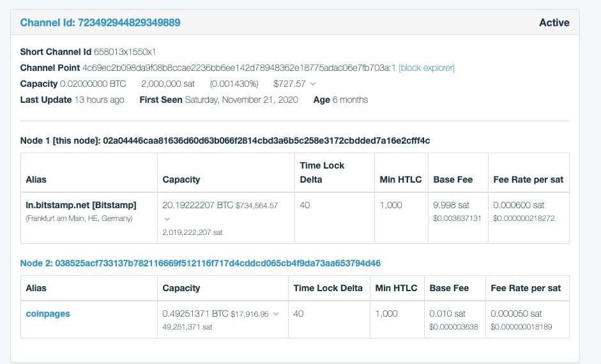Viewport: 601px width, 364px height.
Task: Click the ln.bitstamp.net [Bitstamp] alias cell
Action: point(81,205)
